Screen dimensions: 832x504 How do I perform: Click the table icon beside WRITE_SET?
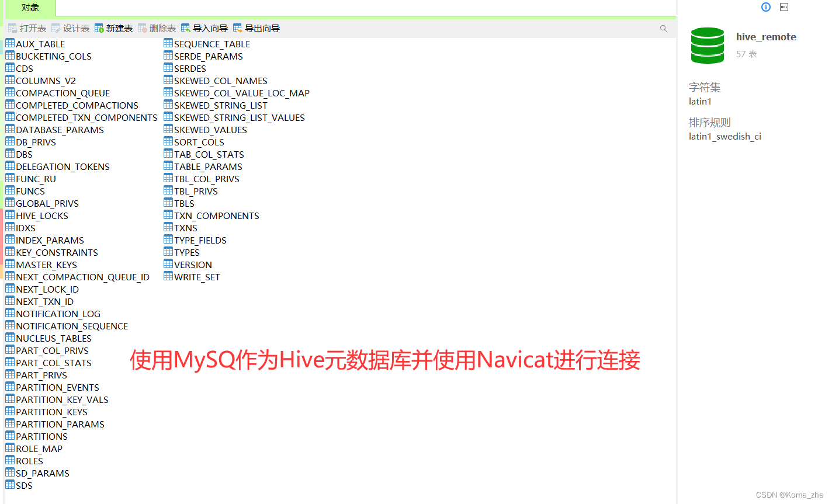[168, 276]
